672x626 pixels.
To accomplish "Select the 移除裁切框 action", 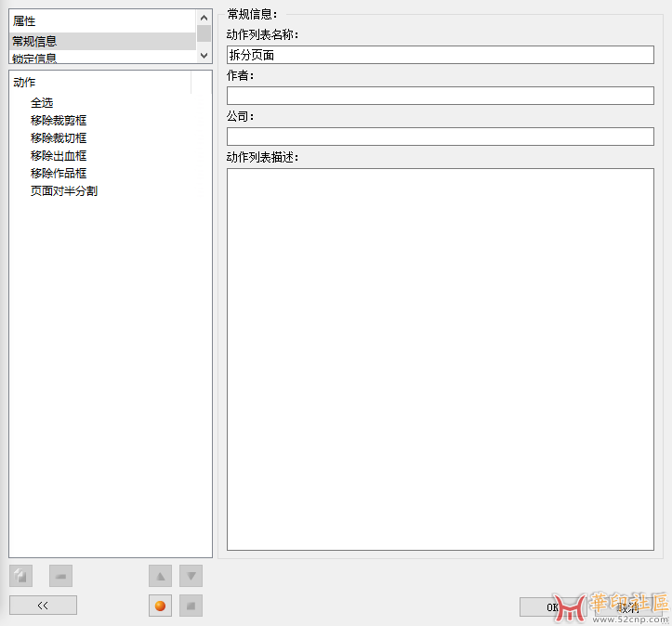I will (59, 137).
